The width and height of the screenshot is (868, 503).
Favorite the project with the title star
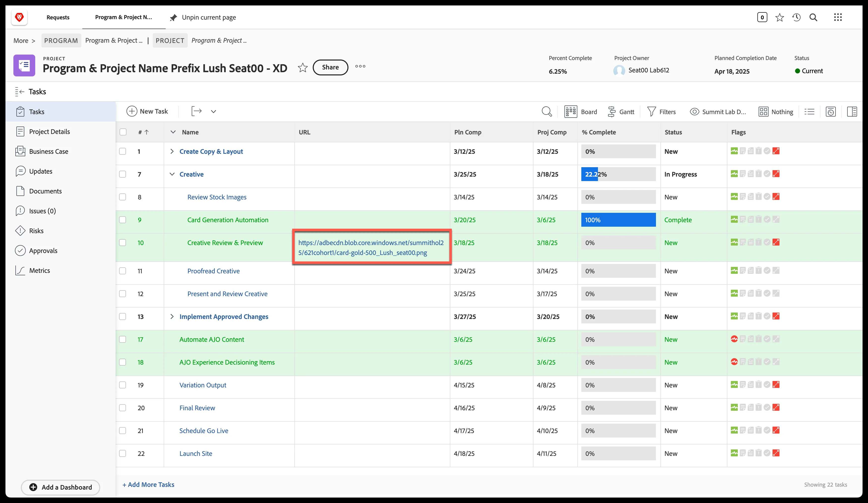click(x=302, y=67)
